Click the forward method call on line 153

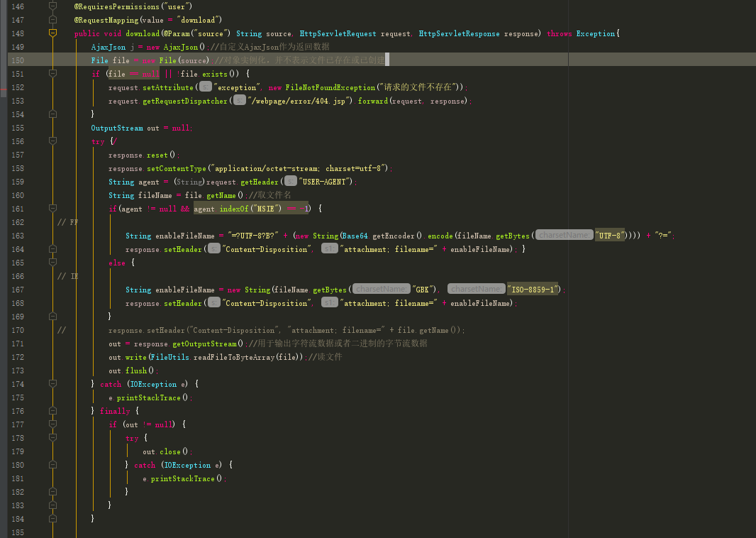[373, 101]
